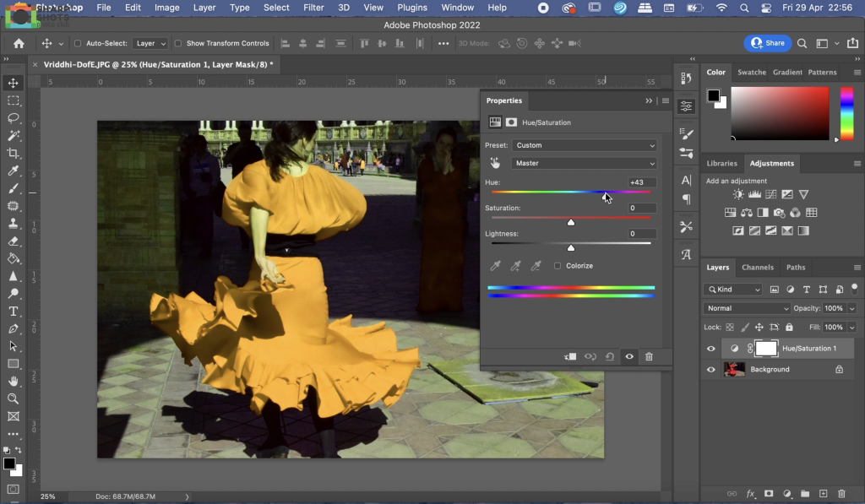Reset adjustment to defaults icon
865x504 pixels.
[610, 357]
